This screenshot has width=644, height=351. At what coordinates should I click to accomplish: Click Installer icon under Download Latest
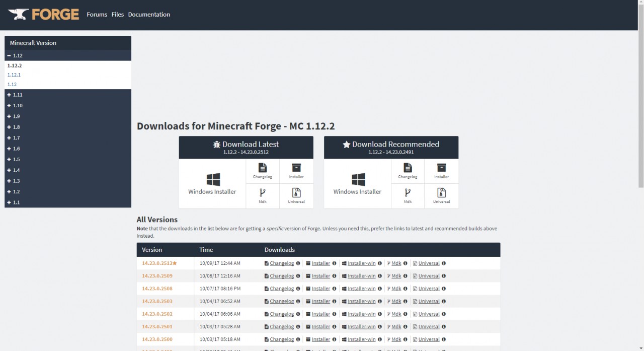[x=296, y=171]
